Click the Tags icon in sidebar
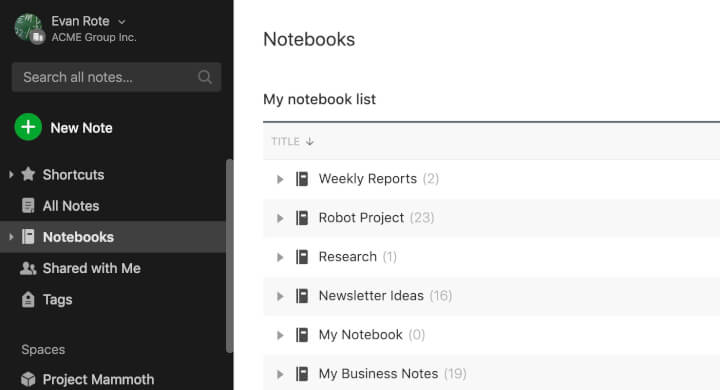 pyautogui.click(x=28, y=300)
